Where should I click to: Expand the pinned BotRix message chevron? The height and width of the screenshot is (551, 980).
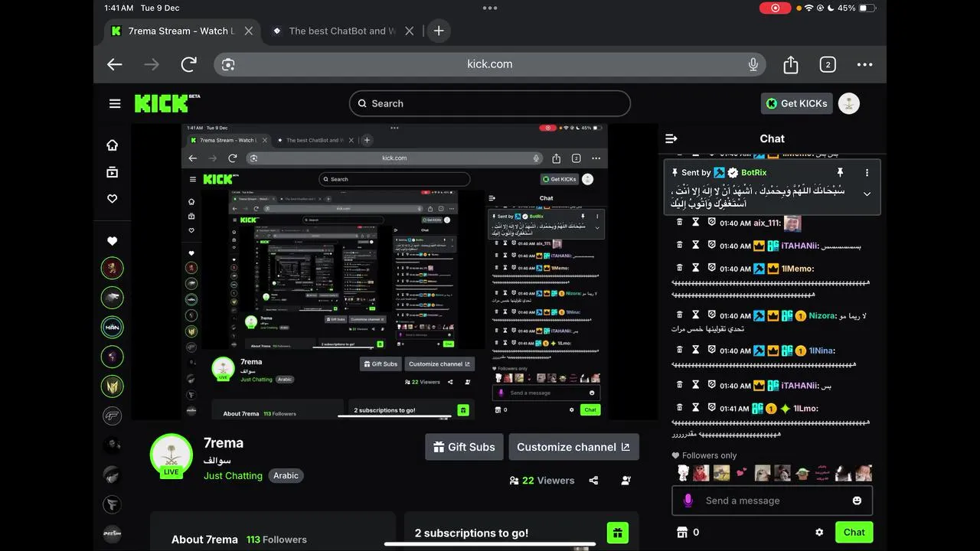point(867,194)
